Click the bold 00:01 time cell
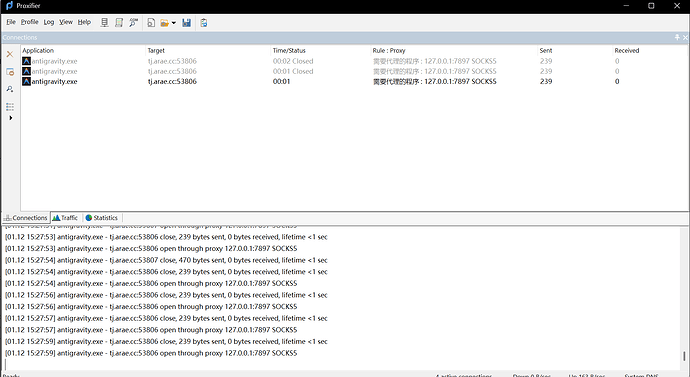Image resolution: width=690 pixels, height=377 pixels. point(281,81)
